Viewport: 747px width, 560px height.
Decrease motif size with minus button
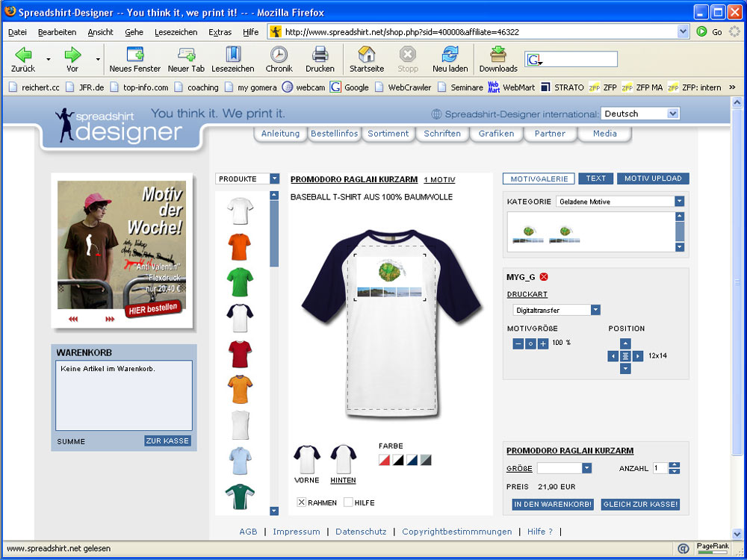[x=518, y=343]
